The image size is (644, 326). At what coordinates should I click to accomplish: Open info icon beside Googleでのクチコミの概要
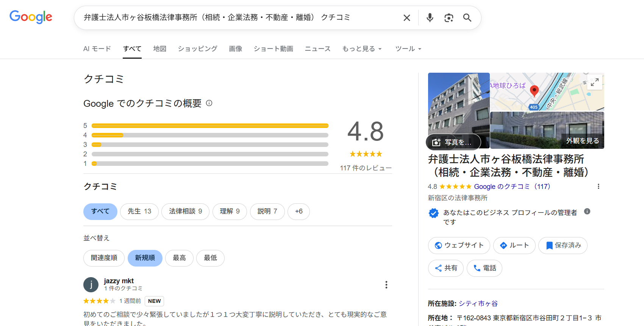[x=209, y=103]
